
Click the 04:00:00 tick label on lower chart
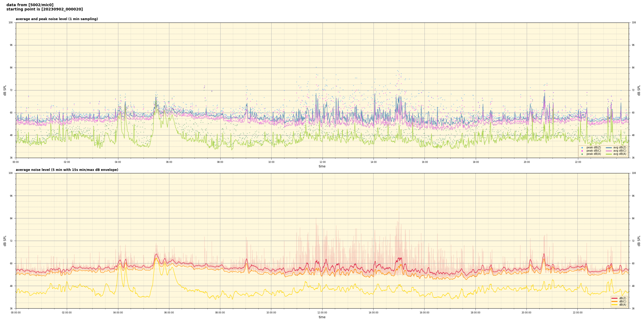pyautogui.click(x=118, y=313)
